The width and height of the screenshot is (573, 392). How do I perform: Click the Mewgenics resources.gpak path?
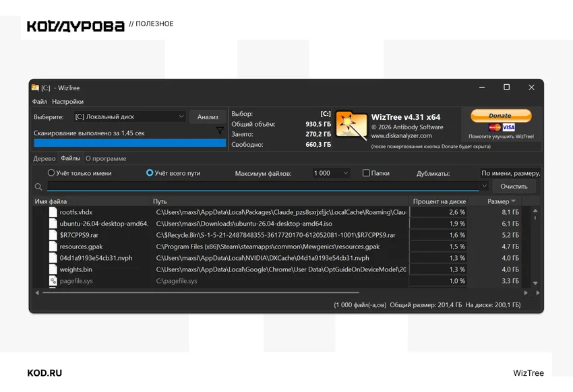click(268, 247)
